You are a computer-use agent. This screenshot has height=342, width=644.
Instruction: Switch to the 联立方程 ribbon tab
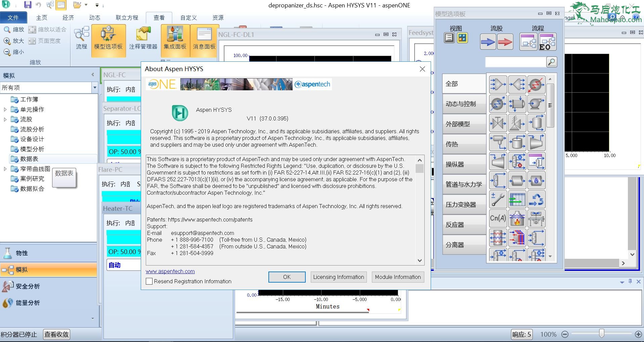tap(127, 17)
